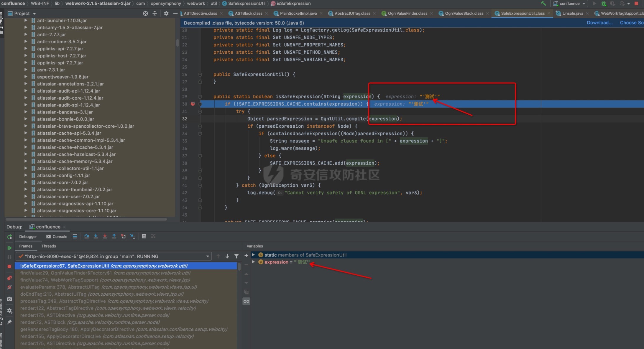Viewport: 644px width, 349px height.
Task: Click the Run to Cursor icon
Action: pos(133,236)
